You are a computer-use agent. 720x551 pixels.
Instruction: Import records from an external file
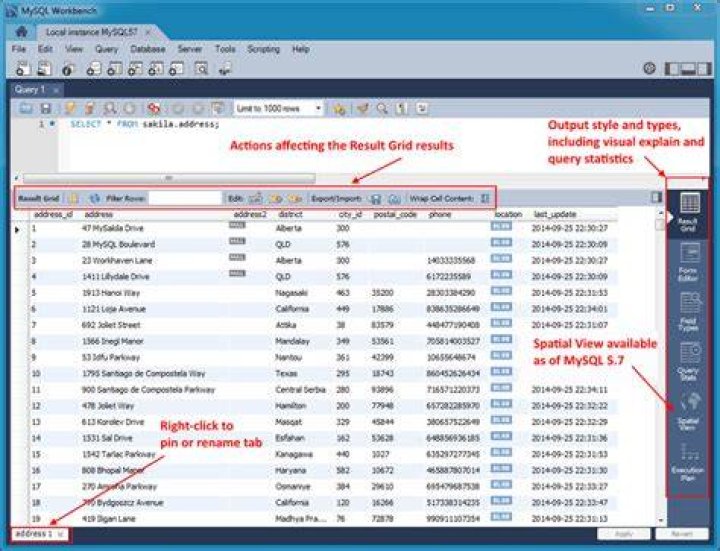pyautogui.click(x=394, y=198)
